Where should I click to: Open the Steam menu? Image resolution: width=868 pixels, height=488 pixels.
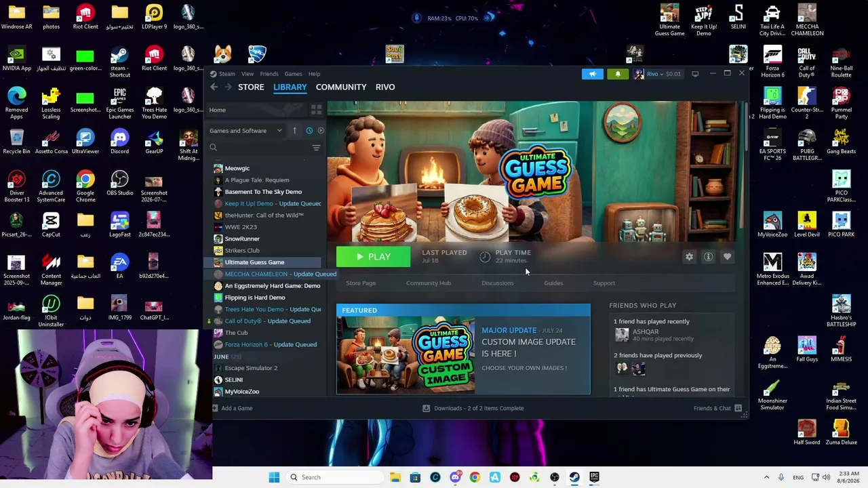tap(222, 74)
